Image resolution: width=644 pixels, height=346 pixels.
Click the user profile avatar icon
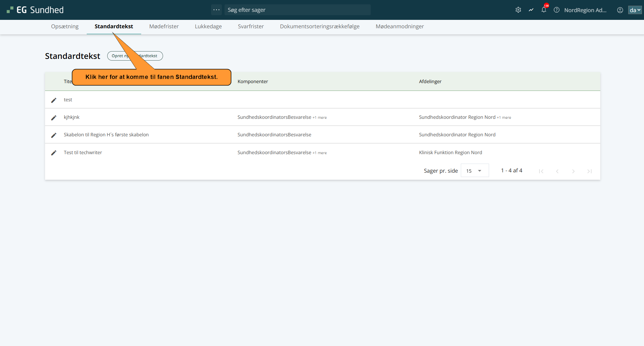(x=620, y=10)
